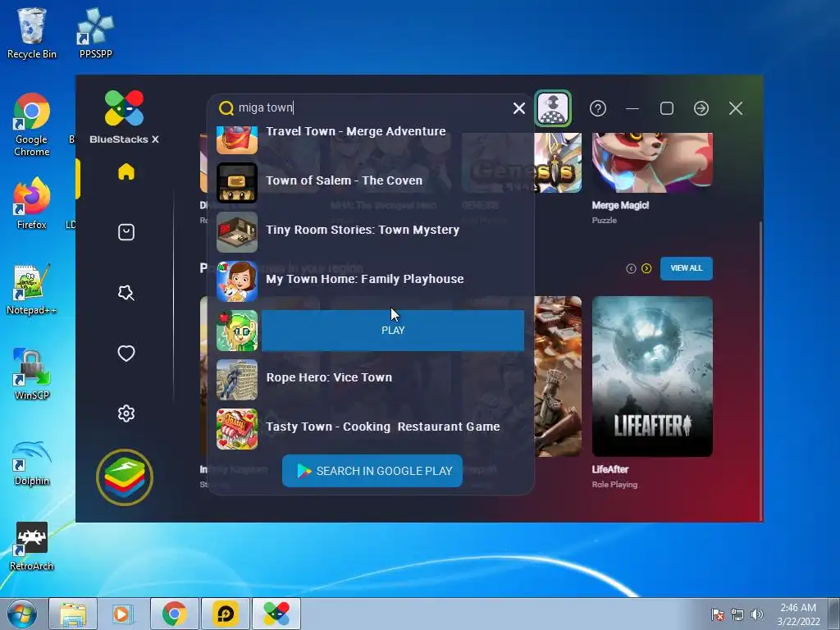
Task: Click the LifeAfter title text
Action: (x=610, y=469)
